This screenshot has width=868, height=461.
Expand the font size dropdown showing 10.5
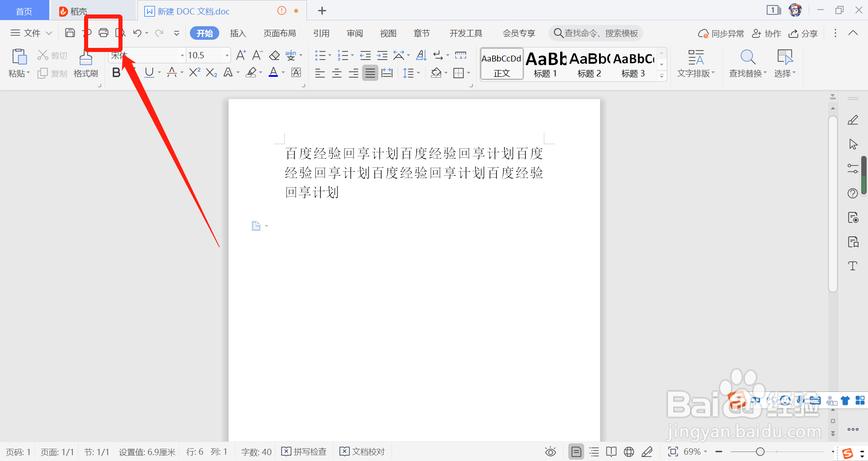coord(227,55)
